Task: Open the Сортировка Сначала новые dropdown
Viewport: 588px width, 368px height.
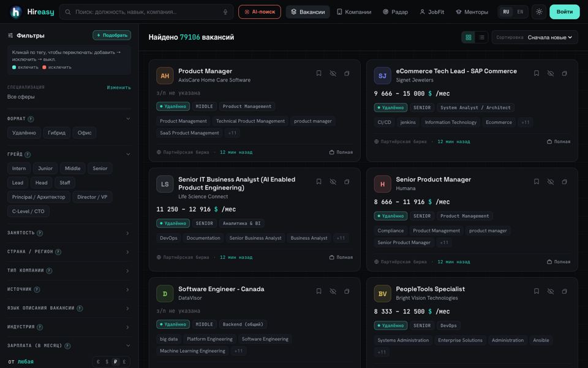Action: (x=535, y=37)
